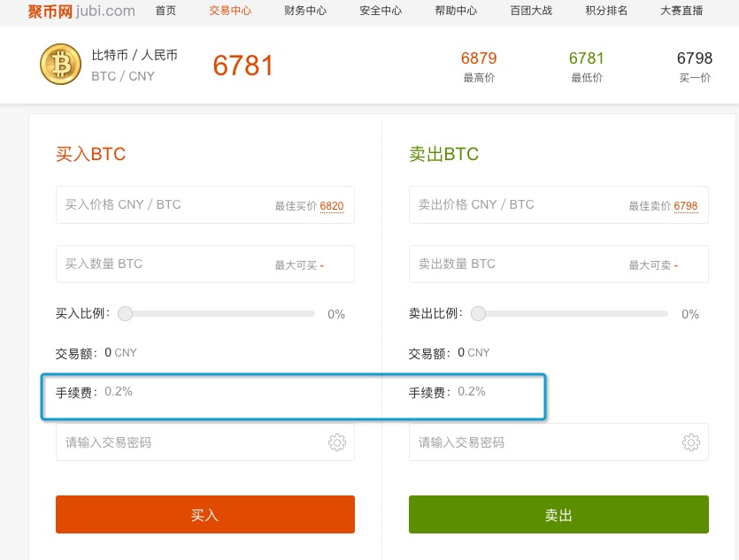Image resolution: width=739 pixels, height=560 pixels.
Task: Open the 大赛直播 live contest page
Action: point(681,11)
